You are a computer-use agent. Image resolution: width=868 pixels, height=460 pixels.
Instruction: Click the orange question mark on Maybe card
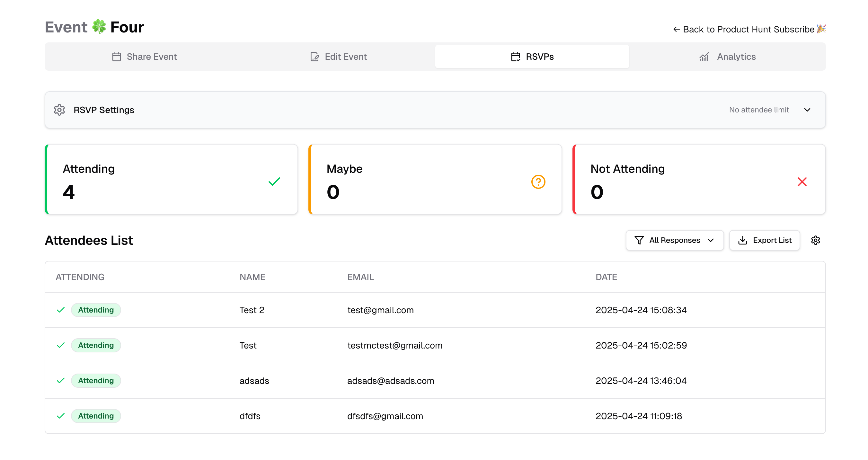[538, 181]
